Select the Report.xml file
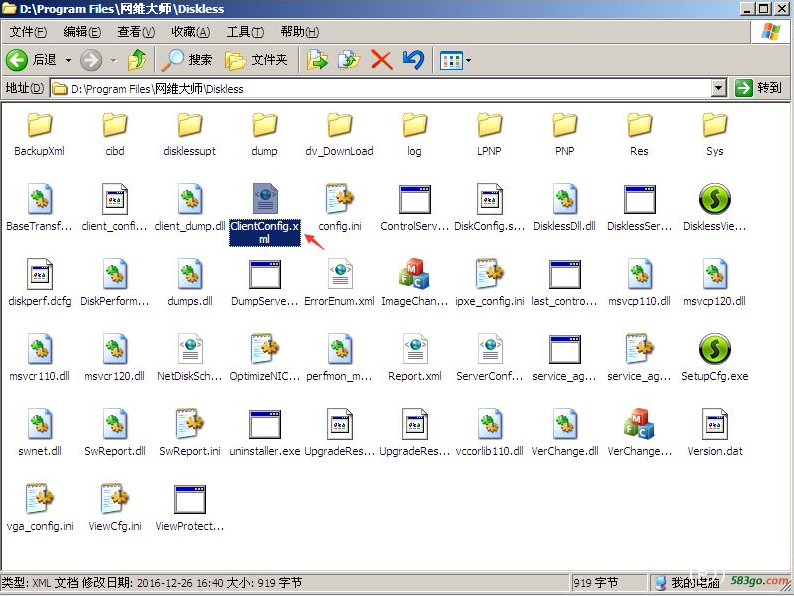The width and height of the screenshot is (794, 596). pyautogui.click(x=415, y=358)
